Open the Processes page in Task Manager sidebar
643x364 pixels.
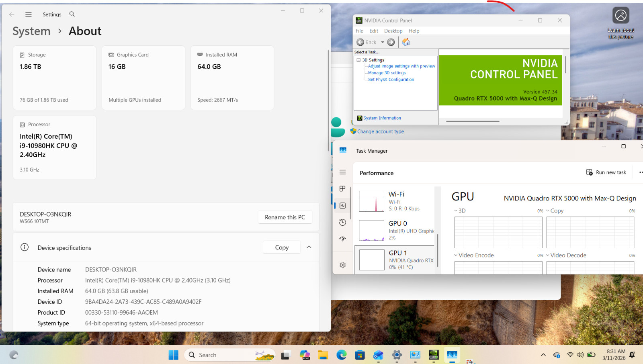pyautogui.click(x=342, y=189)
